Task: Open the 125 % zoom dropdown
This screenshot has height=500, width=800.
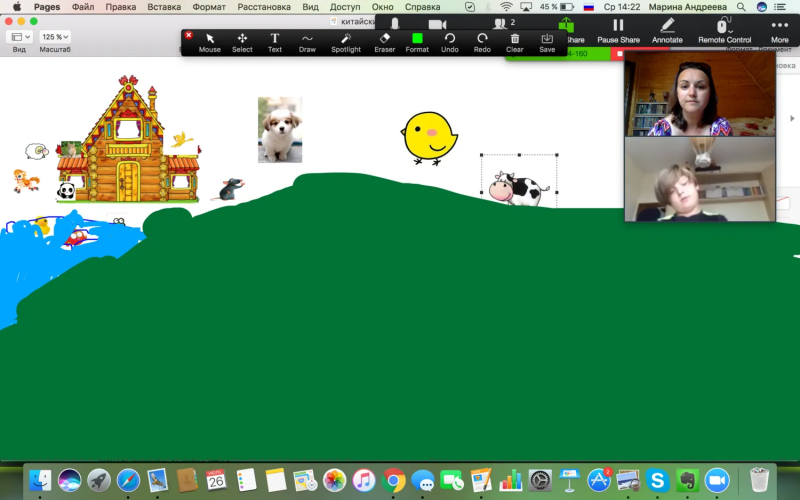Action: coord(55,37)
